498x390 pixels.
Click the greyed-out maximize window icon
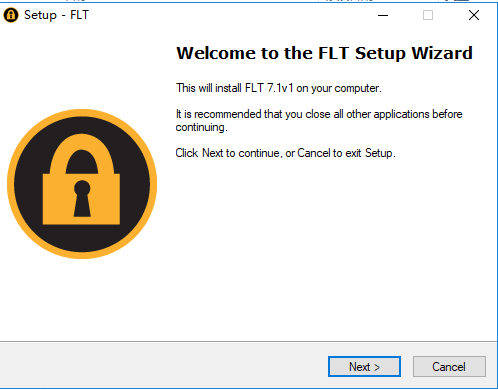pos(428,15)
